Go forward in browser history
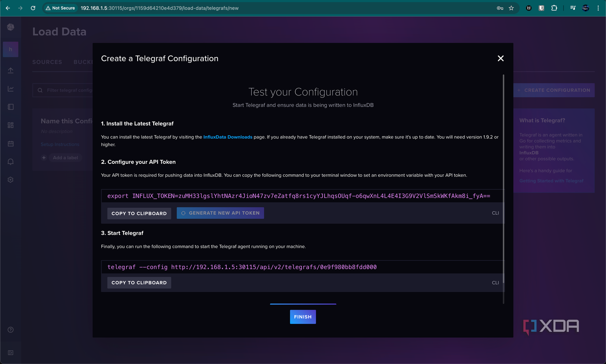606x364 pixels. click(x=20, y=8)
